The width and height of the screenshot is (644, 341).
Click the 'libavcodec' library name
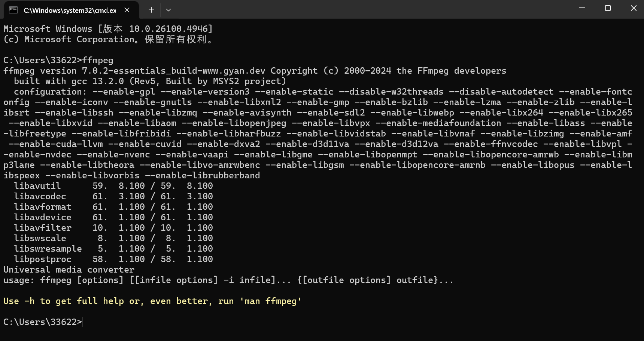(40, 197)
